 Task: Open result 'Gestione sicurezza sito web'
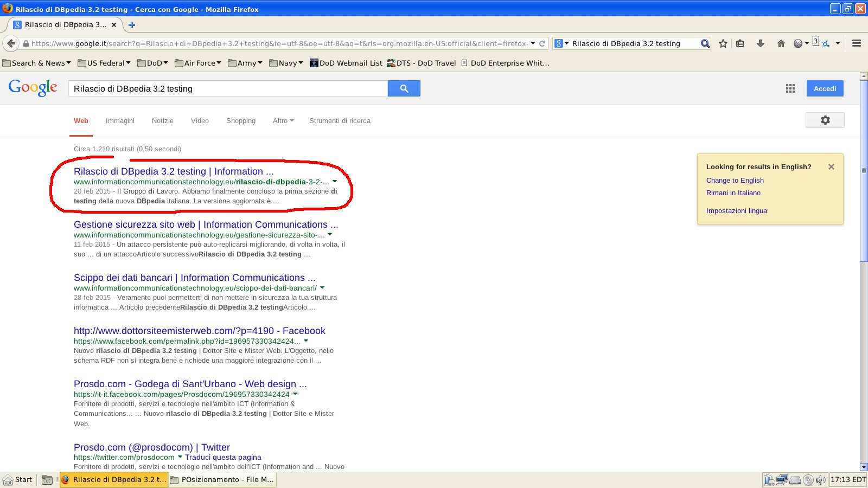206,224
